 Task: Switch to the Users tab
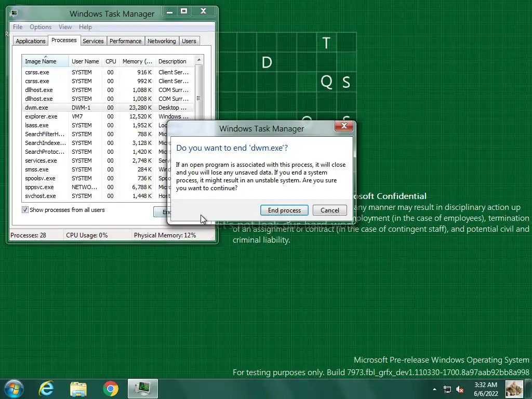pyautogui.click(x=189, y=41)
